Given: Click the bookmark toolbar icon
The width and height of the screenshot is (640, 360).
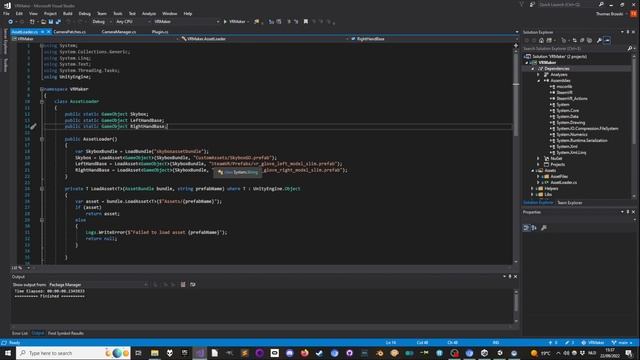Looking at the screenshot, I should click(306, 22).
